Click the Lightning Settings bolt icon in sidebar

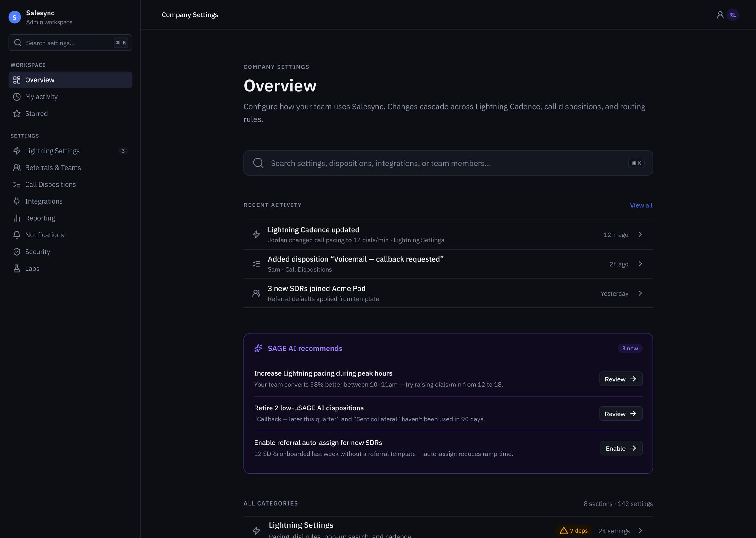17,151
